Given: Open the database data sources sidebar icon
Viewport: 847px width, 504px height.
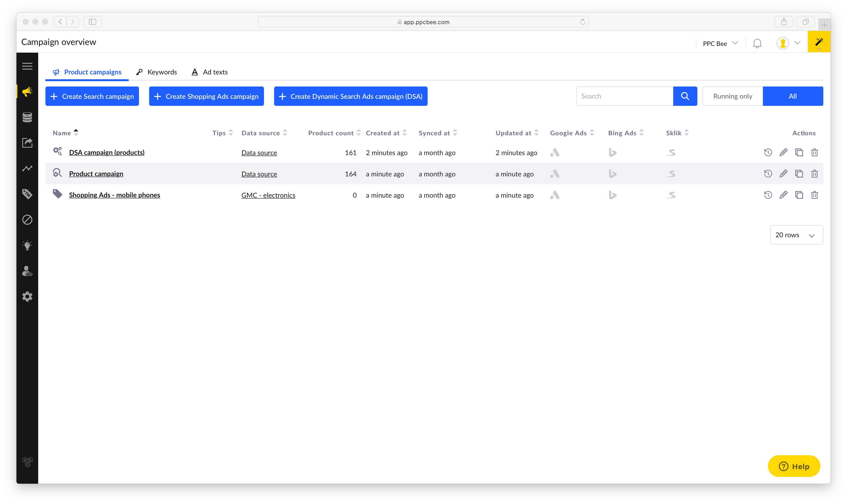Looking at the screenshot, I should pos(27,117).
